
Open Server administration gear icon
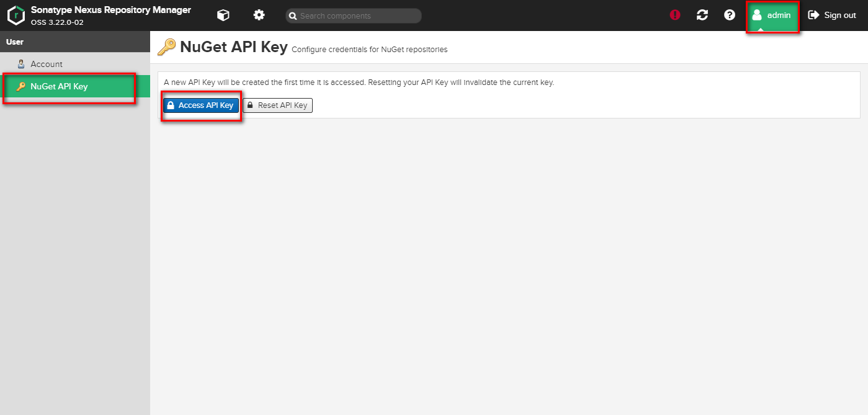[259, 15]
